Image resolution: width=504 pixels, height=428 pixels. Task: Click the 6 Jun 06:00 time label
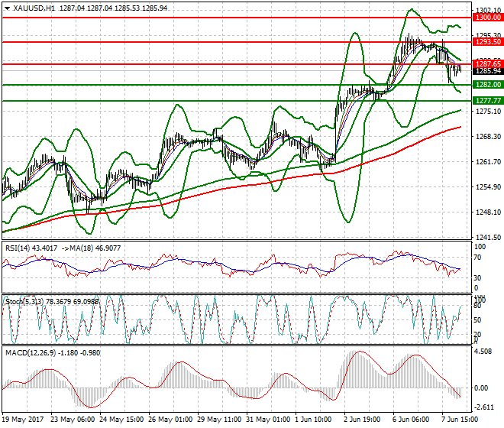[411, 420]
